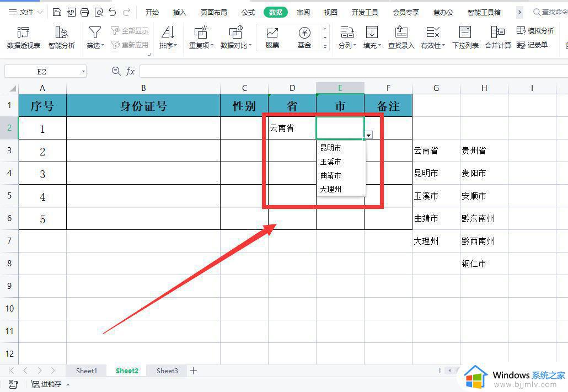Click the 重新应用 reapply button
Viewport: 568px width, 392px height.
click(x=130, y=45)
